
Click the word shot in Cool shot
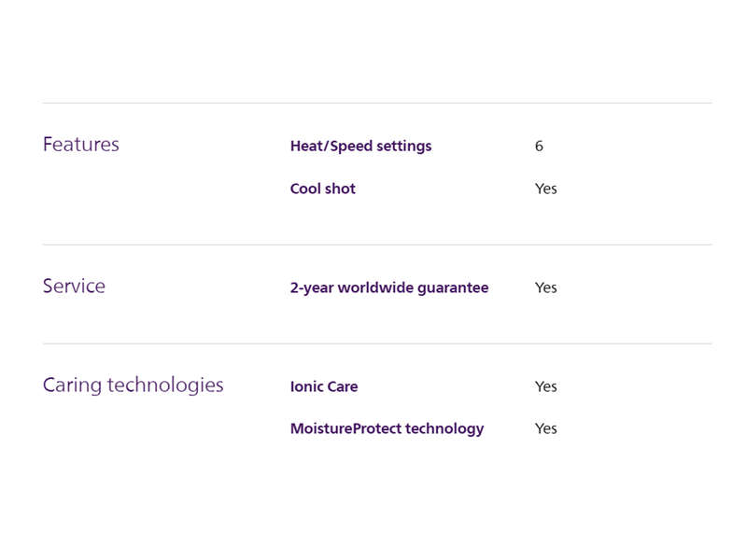[340, 189]
